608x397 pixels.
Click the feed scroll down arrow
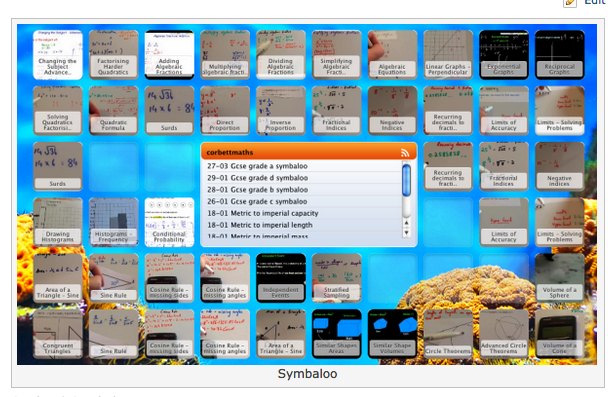coord(406,233)
